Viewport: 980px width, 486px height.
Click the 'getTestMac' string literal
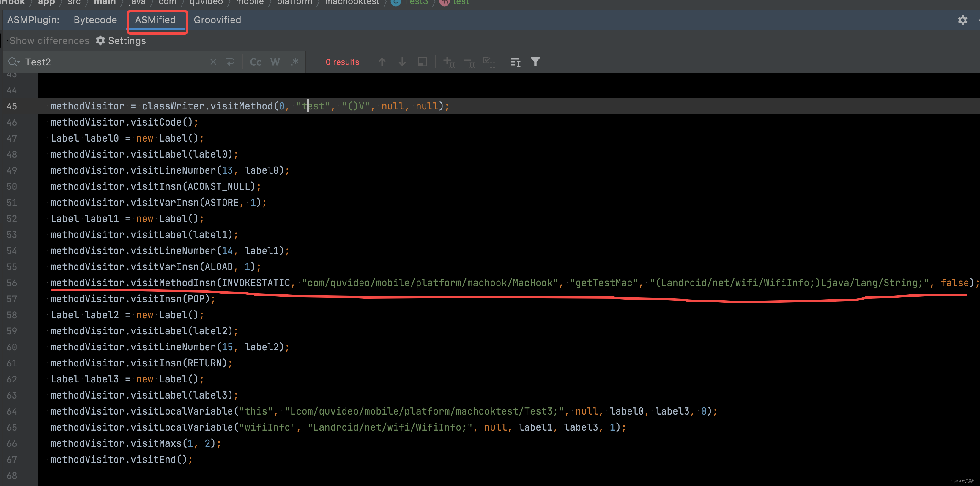coord(604,283)
